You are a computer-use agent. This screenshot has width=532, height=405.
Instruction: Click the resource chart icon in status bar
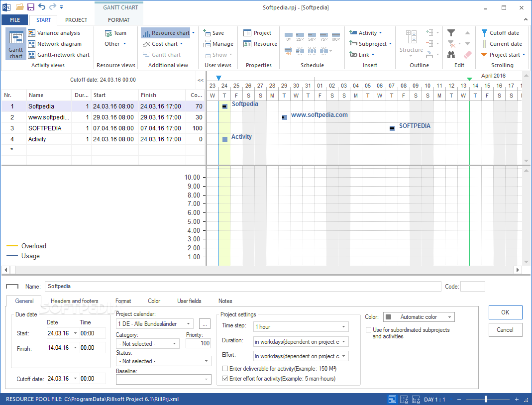tap(416, 400)
